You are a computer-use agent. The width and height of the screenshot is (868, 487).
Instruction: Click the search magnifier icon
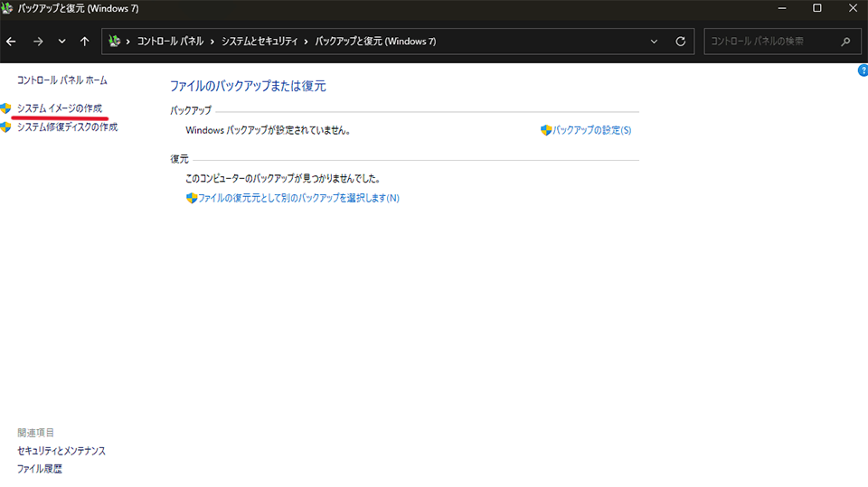pos(845,42)
